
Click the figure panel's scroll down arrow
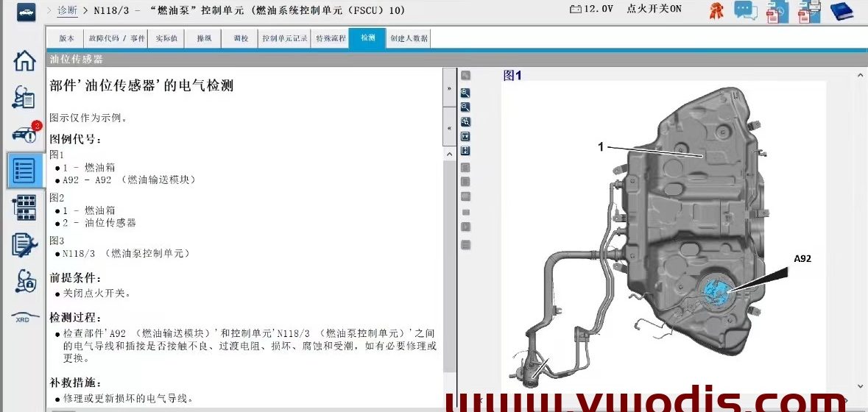tap(860, 386)
